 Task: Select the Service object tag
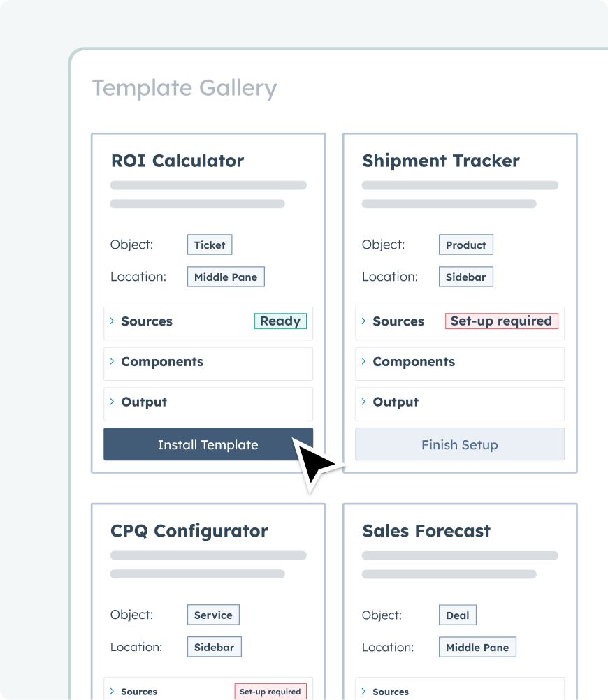[x=213, y=615]
